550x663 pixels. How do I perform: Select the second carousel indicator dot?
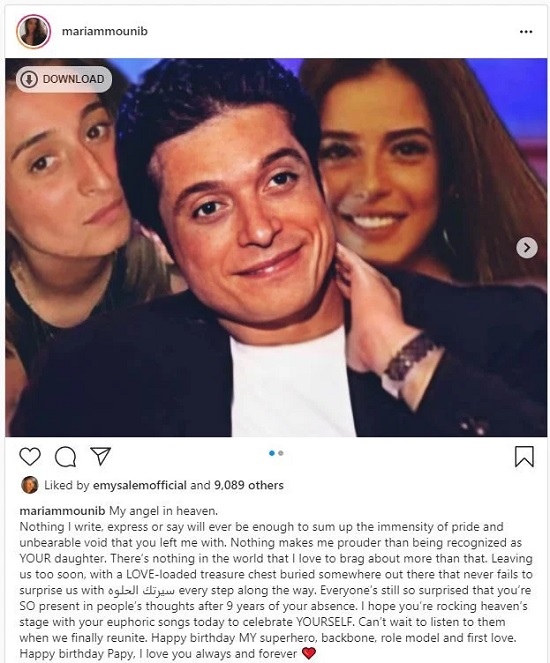281,453
